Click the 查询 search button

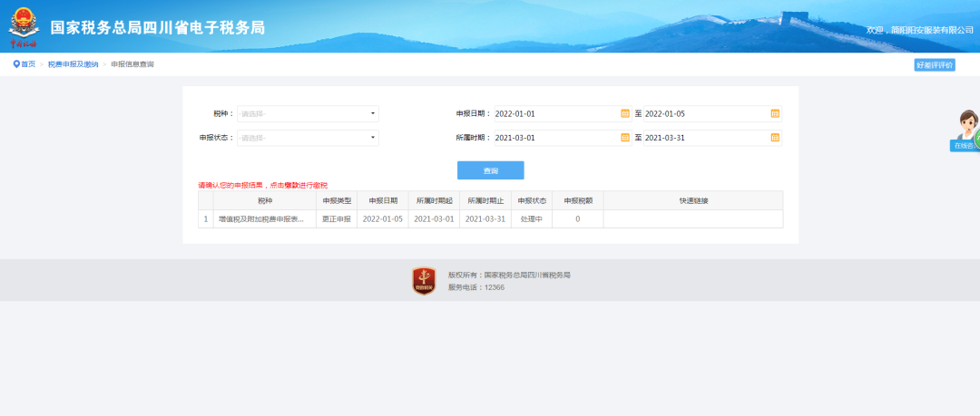491,170
